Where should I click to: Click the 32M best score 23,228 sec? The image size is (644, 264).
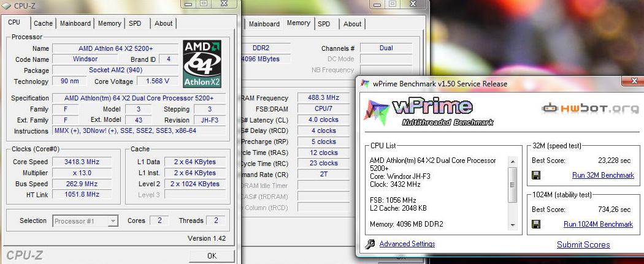pos(614,160)
